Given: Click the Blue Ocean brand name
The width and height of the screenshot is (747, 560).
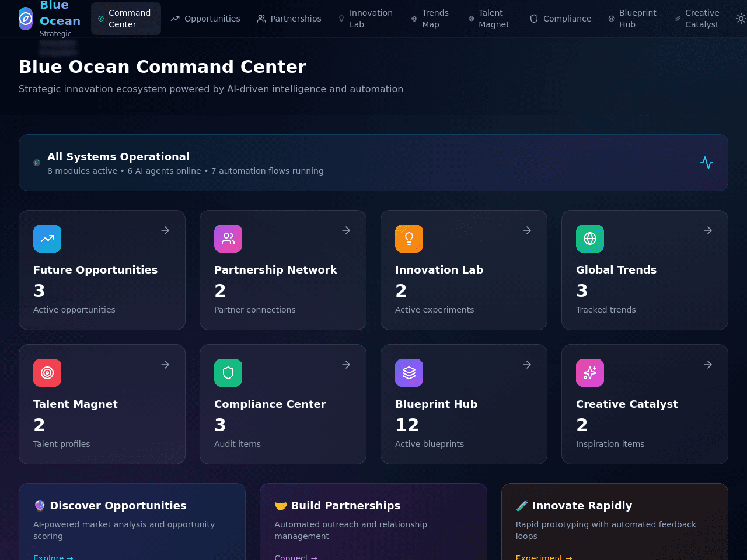Looking at the screenshot, I should [60, 13].
